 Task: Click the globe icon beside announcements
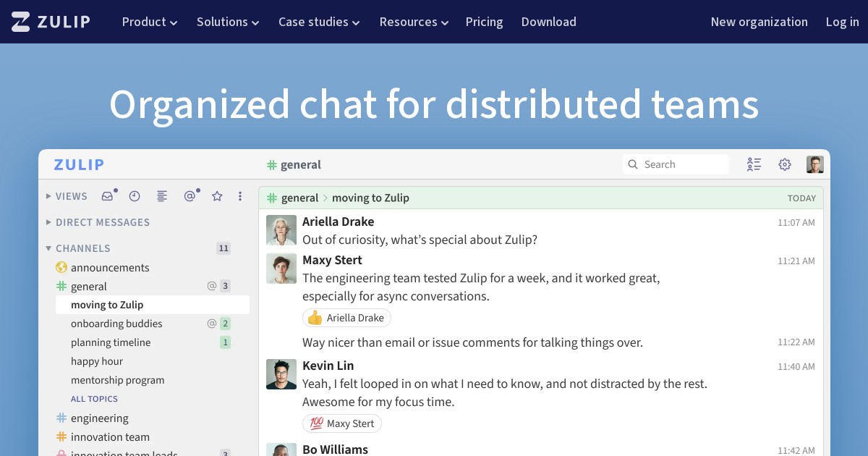pos(61,267)
